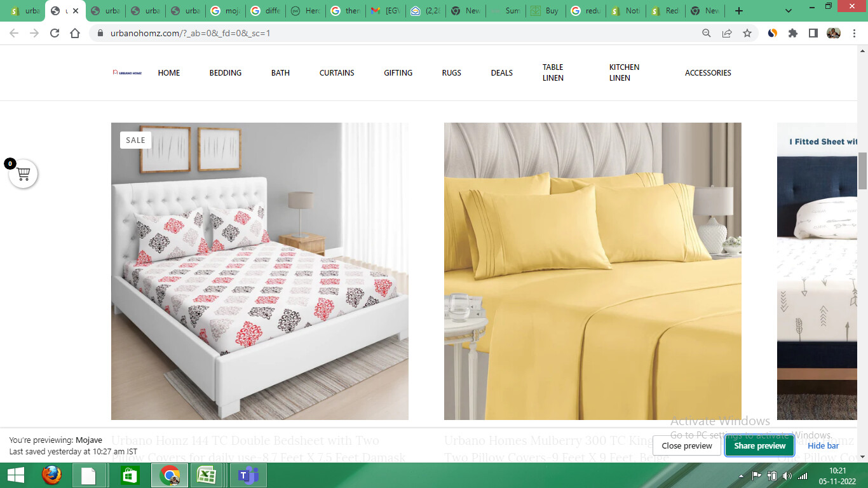Open the Action Center flag icon
868x488 pixels.
[756, 475]
